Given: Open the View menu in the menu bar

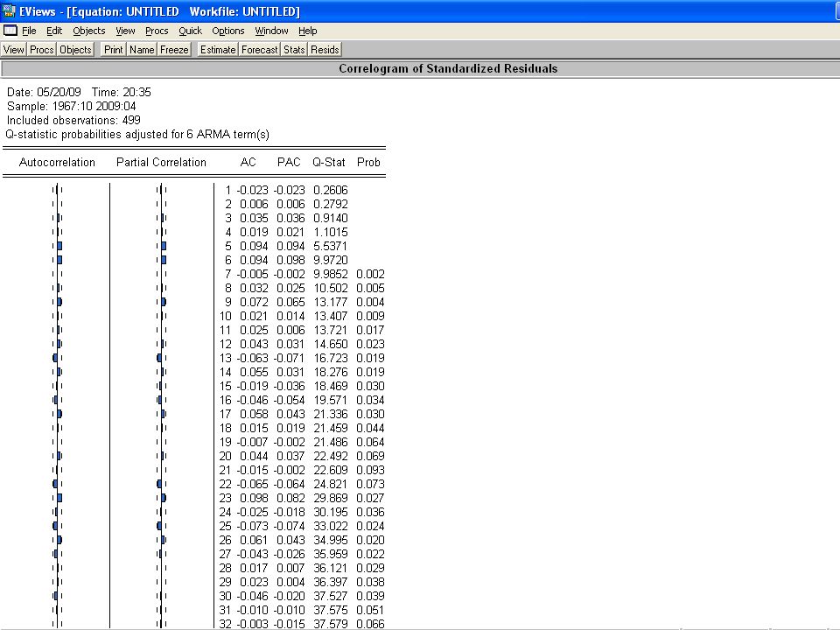Looking at the screenshot, I should click(x=125, y=31).
